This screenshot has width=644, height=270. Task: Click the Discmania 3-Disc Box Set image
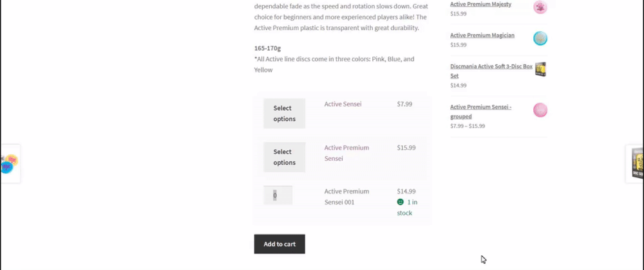coord(540,69)
